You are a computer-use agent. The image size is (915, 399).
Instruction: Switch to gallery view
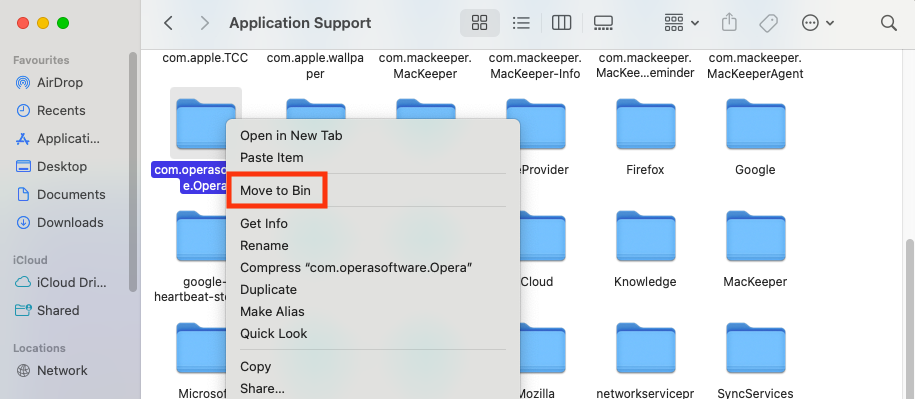pos(602,23)
